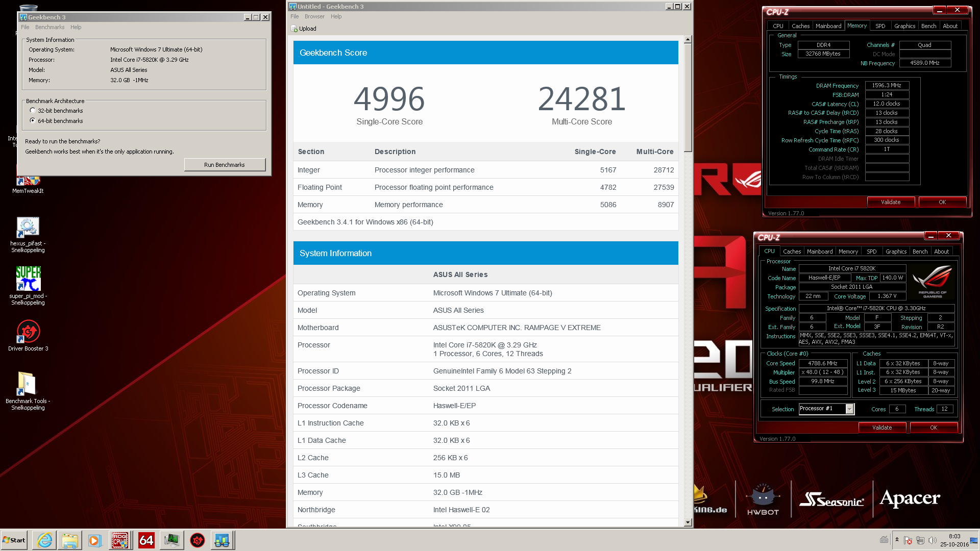Screen dimensions: 980x551
Task: Click the Show Desktop button beside the clock
Action: 974,540
